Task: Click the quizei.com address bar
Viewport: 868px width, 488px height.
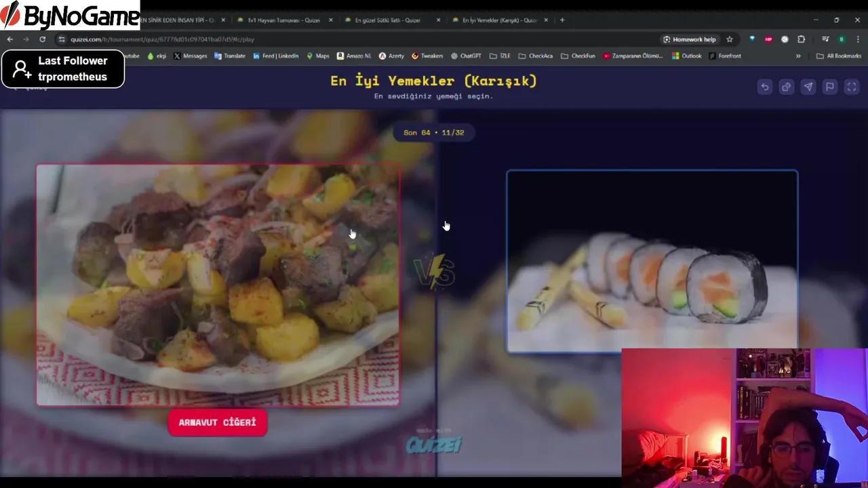Action: [353, 39]
